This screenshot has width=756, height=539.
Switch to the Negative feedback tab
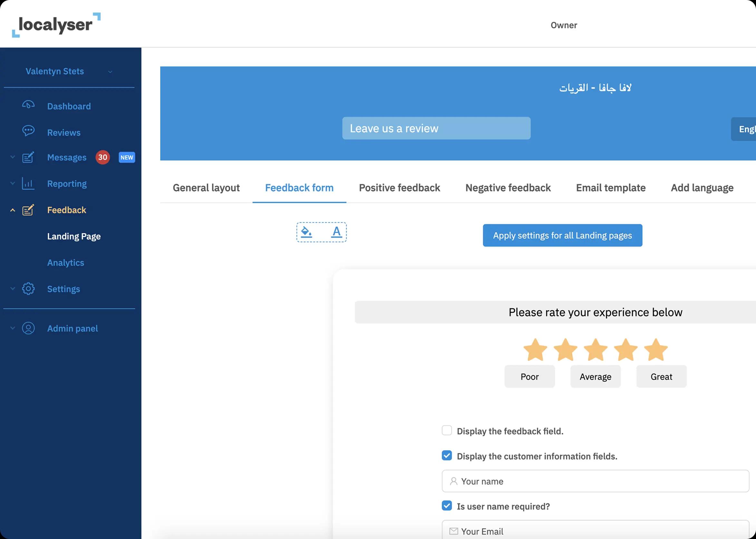(x=508, y=188)
